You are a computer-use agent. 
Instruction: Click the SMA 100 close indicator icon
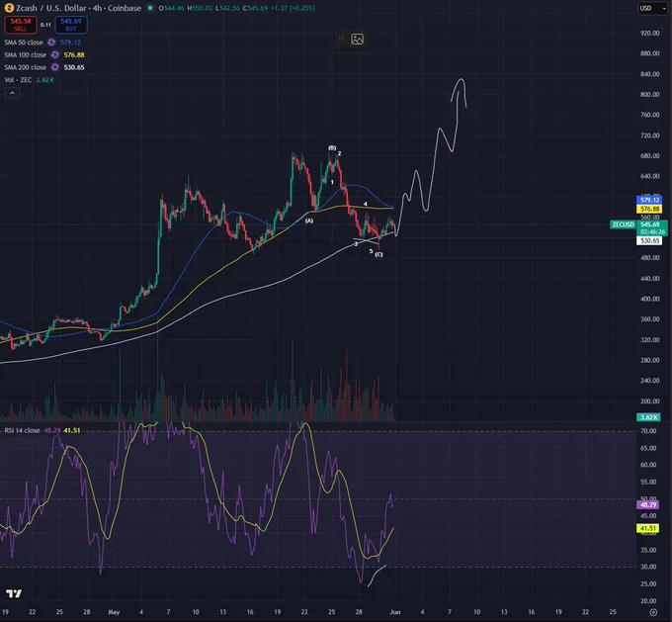[x=55, y=54]
